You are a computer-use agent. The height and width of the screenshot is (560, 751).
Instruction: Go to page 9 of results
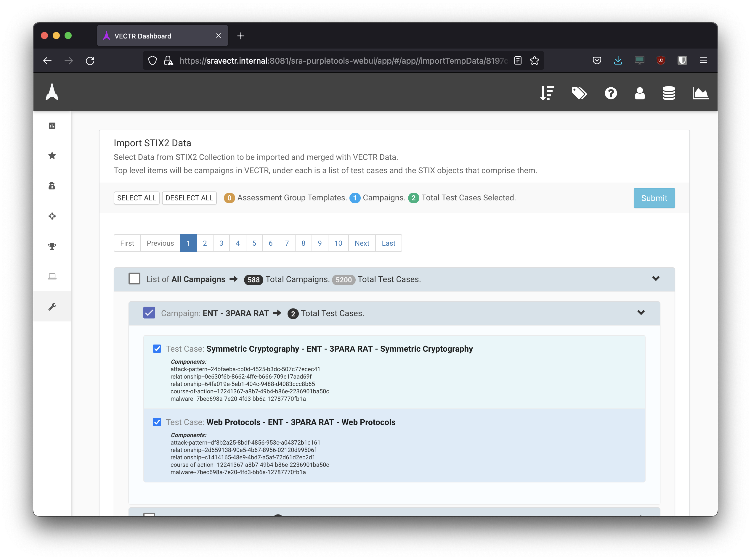[x=320, y=243]
